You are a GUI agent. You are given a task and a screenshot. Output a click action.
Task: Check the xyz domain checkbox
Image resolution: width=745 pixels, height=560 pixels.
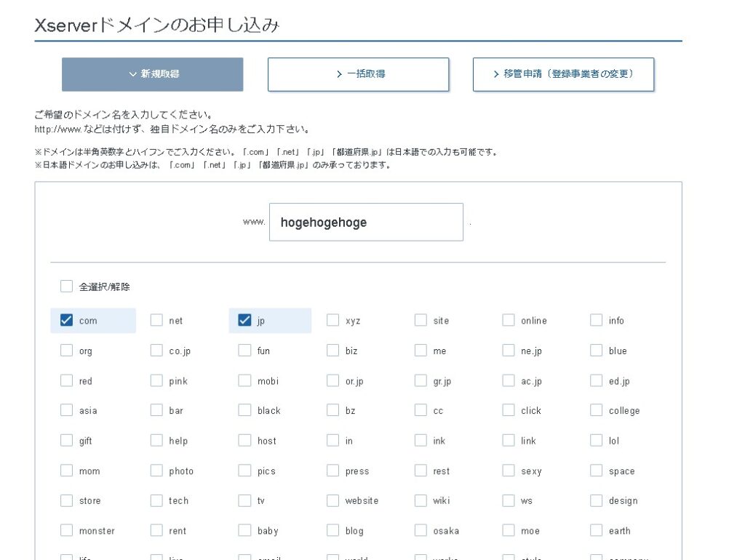[x=332, y=320]
